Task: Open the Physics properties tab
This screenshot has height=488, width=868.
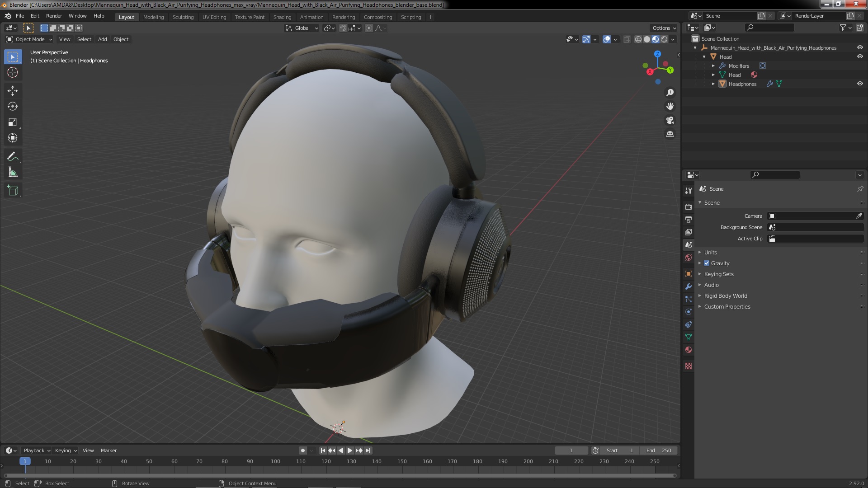Action: 689,312
